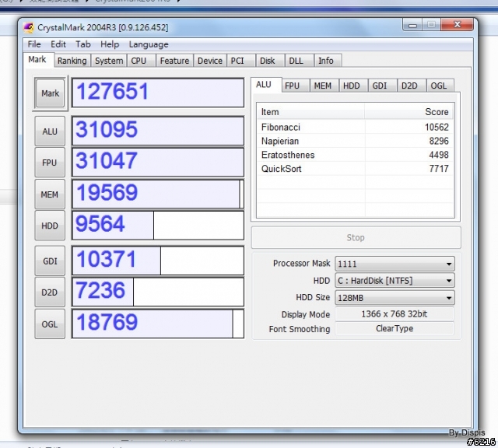Open the Tab menu

point(83,44)
